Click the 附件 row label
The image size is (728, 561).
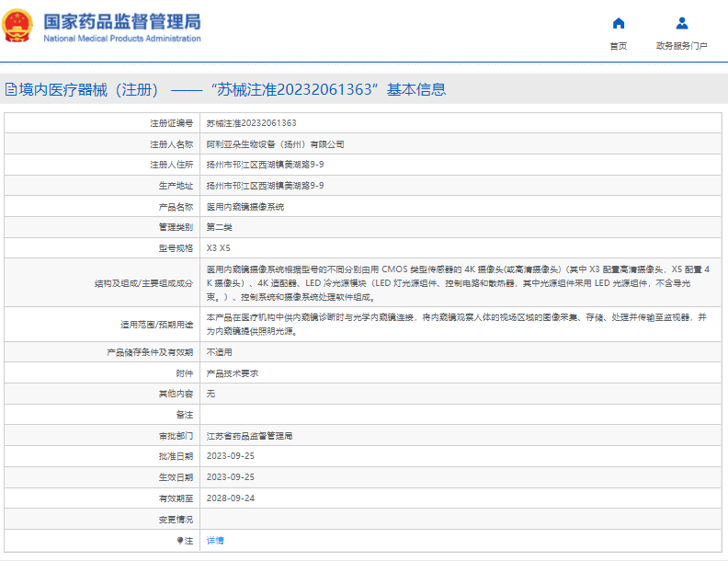[x=185, y=373]
